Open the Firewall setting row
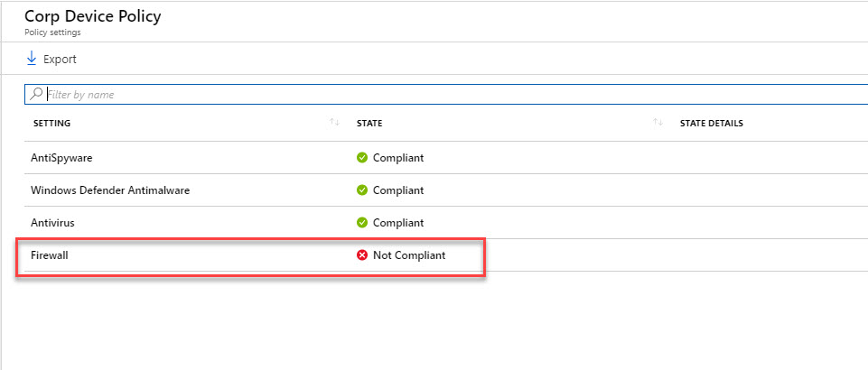This screenshot has width=868, height=370. pyautogui.click(x=446, y=255)
